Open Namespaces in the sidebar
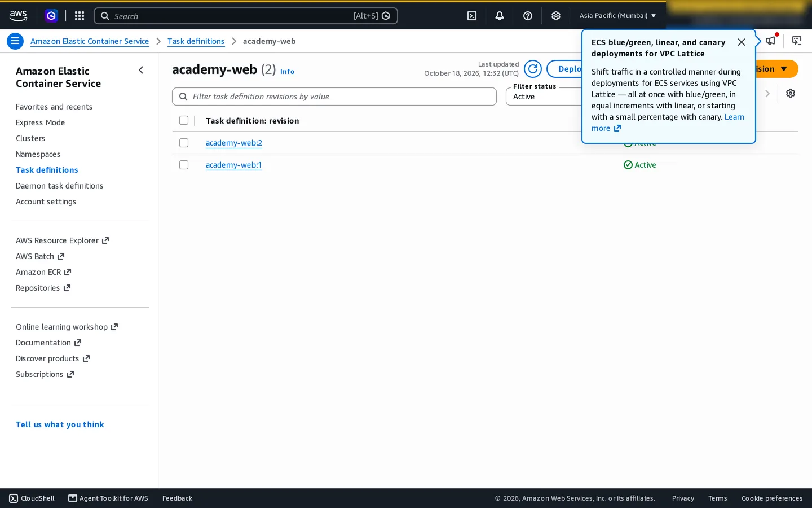This screenshot has width=812, height=508. click(38, 154)
